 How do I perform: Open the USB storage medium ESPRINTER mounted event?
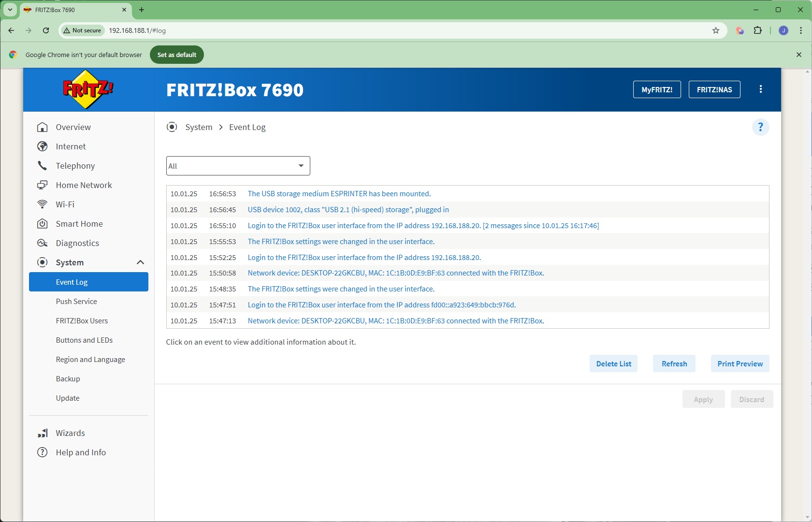click(339, 194)
